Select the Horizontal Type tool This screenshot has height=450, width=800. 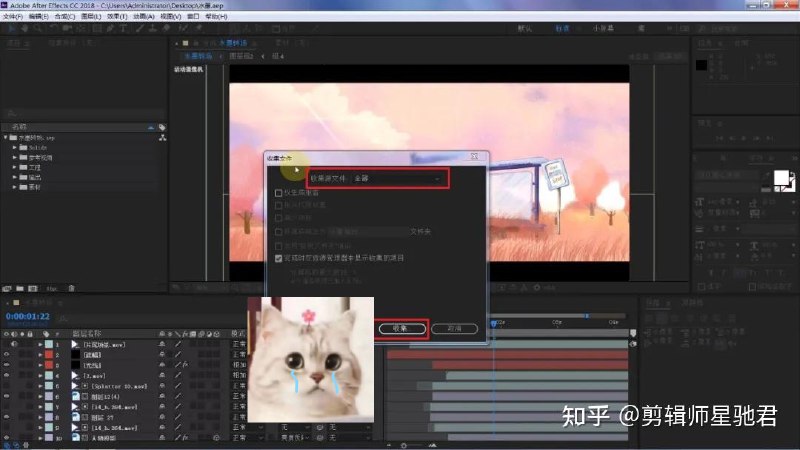123,29
